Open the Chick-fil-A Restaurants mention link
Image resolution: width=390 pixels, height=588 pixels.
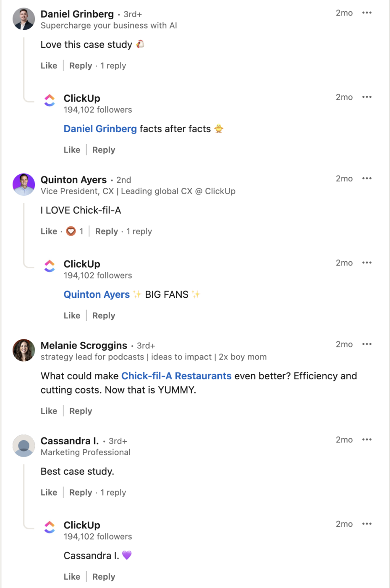click(176, 376)
